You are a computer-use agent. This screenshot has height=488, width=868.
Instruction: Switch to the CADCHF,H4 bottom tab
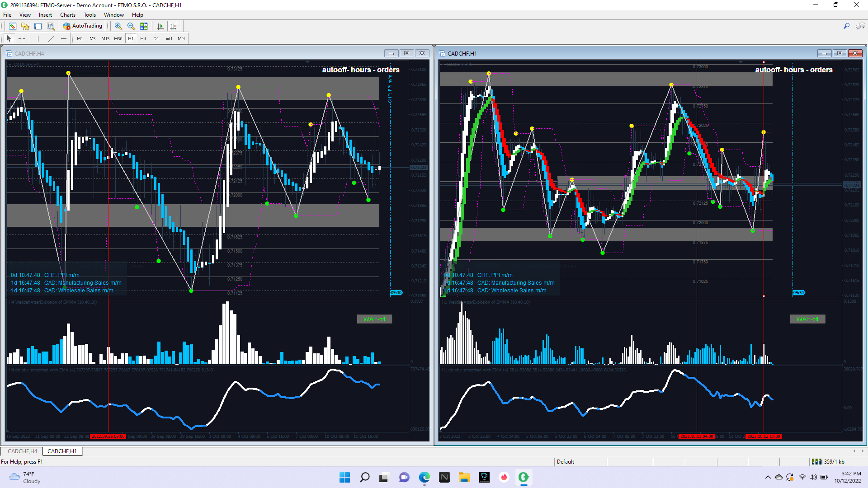tap(22, 451)
